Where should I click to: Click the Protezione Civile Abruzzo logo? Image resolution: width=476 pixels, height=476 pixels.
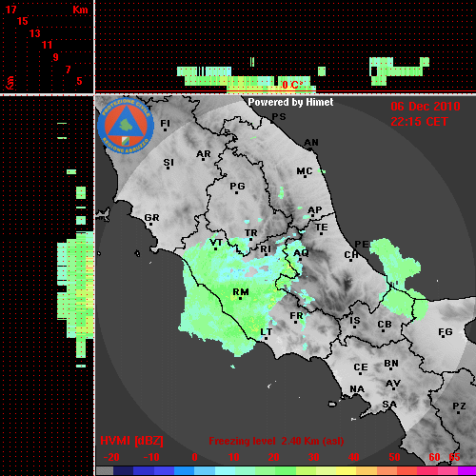pyautogui.click(x=126, y=126)
